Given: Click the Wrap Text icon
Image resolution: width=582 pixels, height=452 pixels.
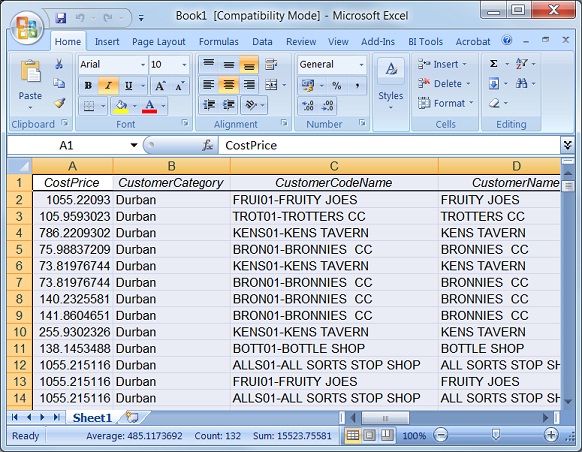Looking at the screenshot, I should [271, 64].
